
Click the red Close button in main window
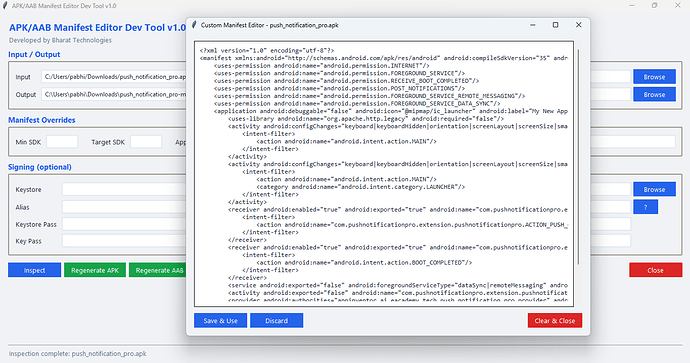pos(655,270)
